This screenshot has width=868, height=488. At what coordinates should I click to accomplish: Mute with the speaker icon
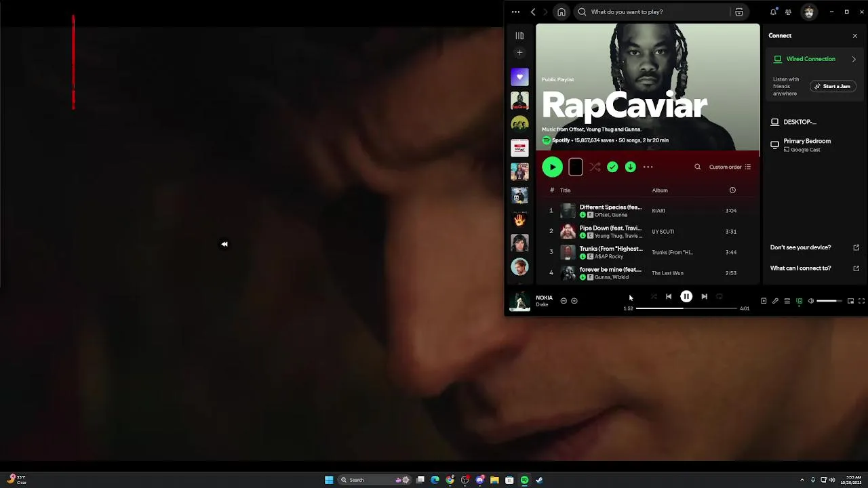[x=811, y=301]
